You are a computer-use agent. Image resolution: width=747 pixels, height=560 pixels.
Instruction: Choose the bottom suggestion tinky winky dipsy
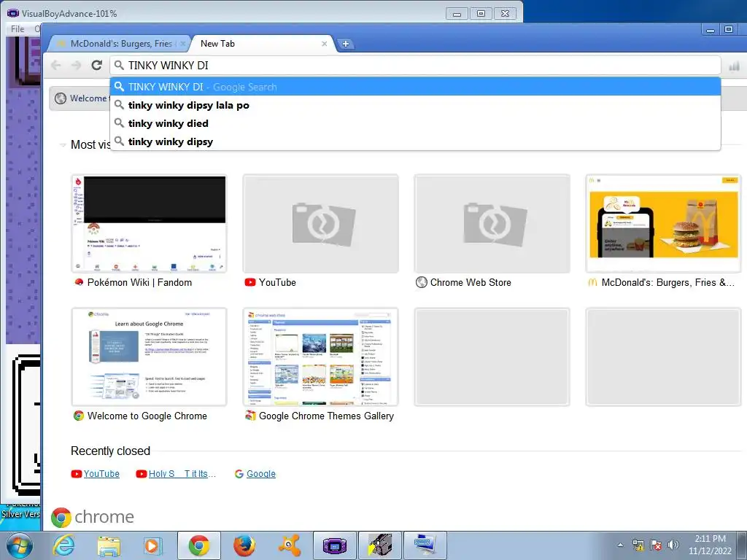(415, 141)
